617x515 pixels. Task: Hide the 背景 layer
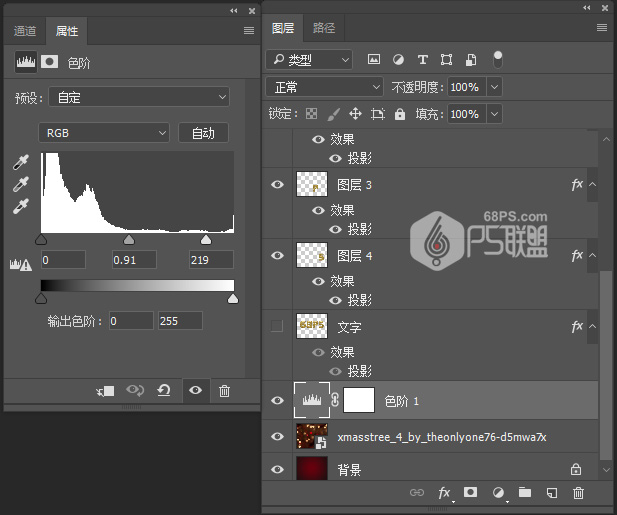277,469
